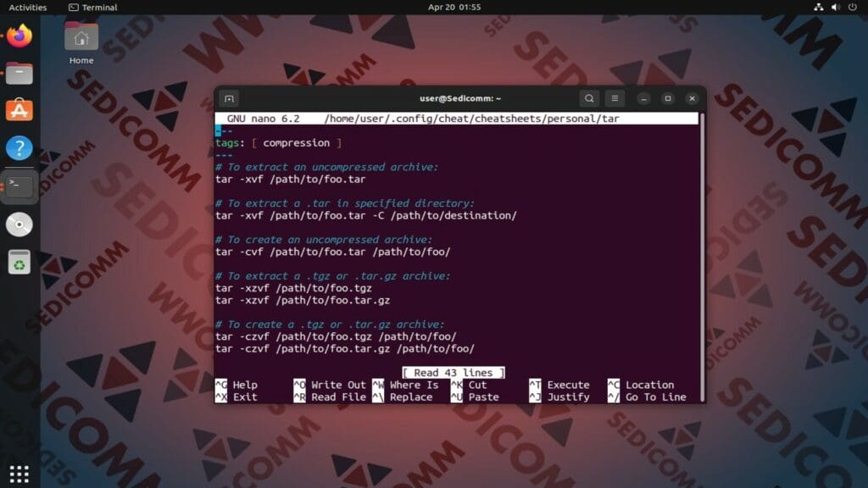The image size is (868, 488).
Task: Click the nano ^/ Go To Line shortcut
Action: 647,397
